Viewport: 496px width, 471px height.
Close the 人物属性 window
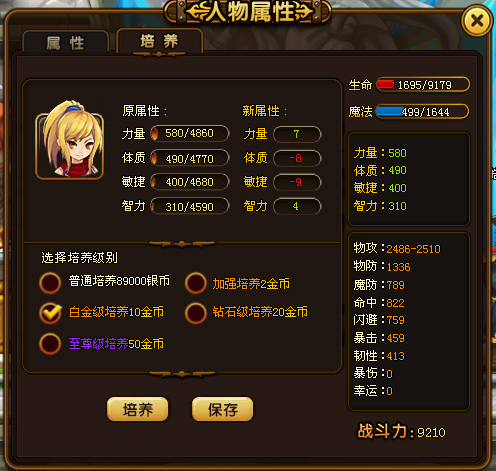click(x=477, y=21)
